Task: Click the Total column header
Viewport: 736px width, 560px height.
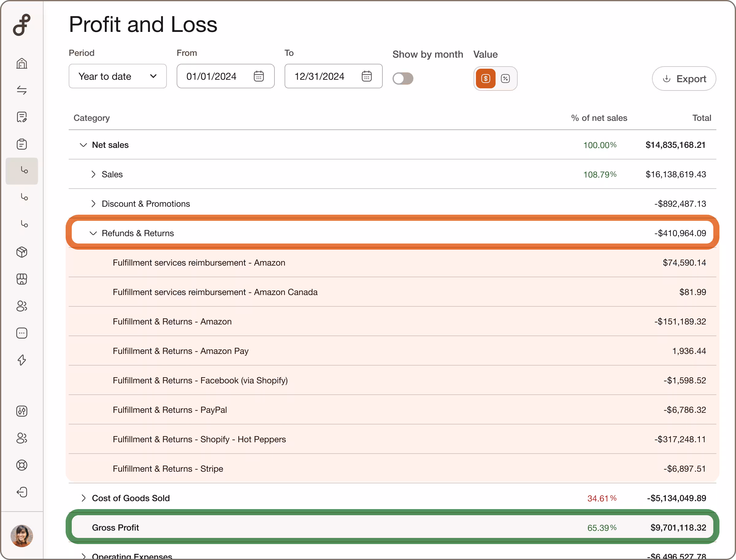Action: pos(702,118)
